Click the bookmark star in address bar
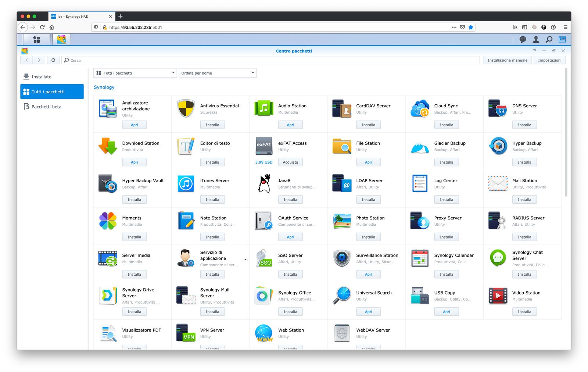Screen dimensions: 588x372 [x=471, y=27]
